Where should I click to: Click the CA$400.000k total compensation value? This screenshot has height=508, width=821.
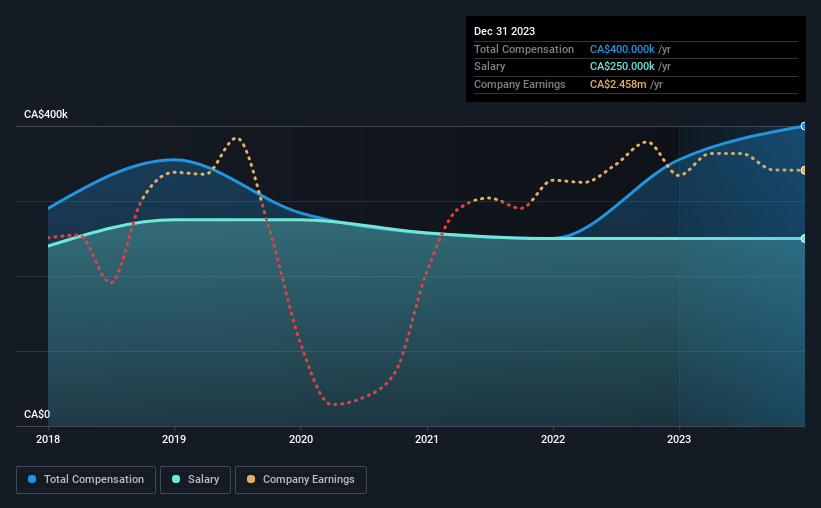click(x=622, y=49)
